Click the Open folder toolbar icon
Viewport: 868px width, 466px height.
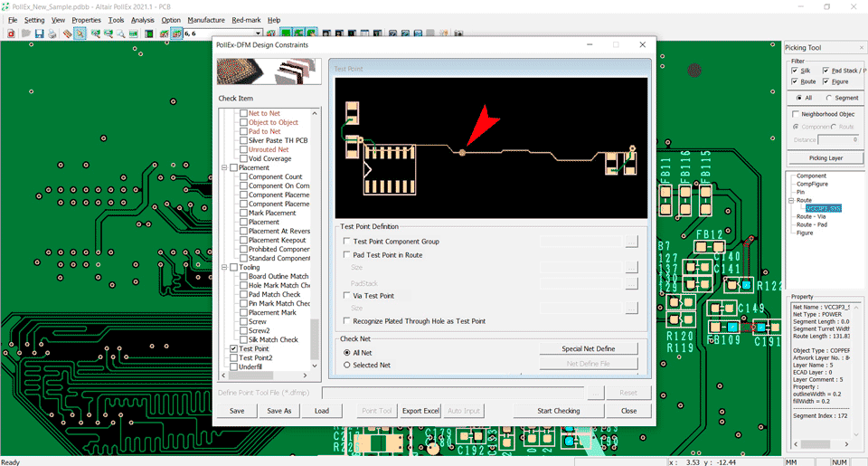tap(25, 33)
